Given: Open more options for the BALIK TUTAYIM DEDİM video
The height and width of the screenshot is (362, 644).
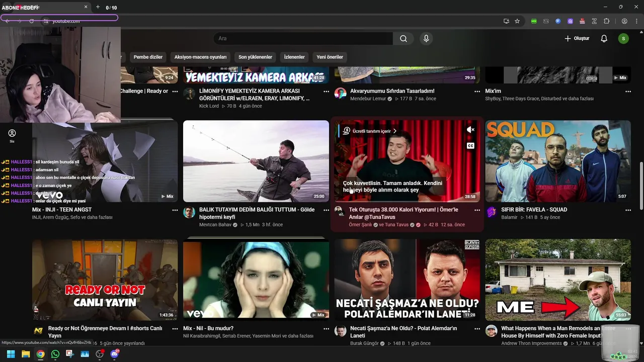Looking at the screenshot, I should [x=326, y=210].
